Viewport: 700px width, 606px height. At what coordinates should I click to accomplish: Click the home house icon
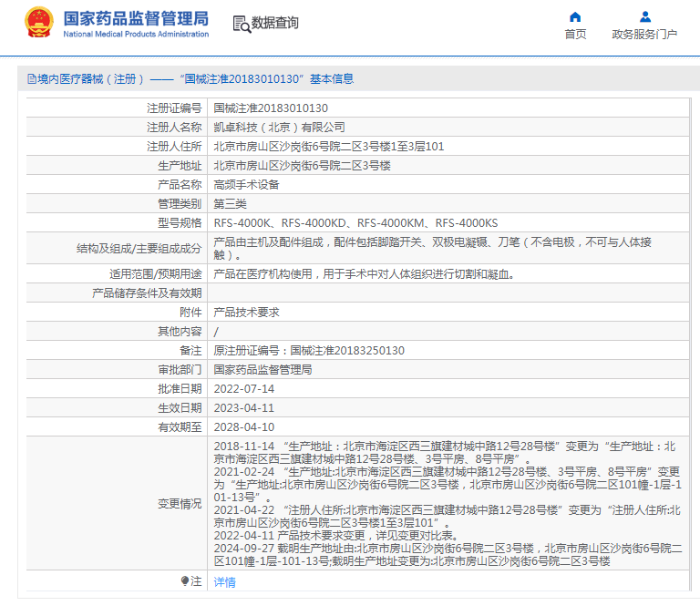point(575,17)
